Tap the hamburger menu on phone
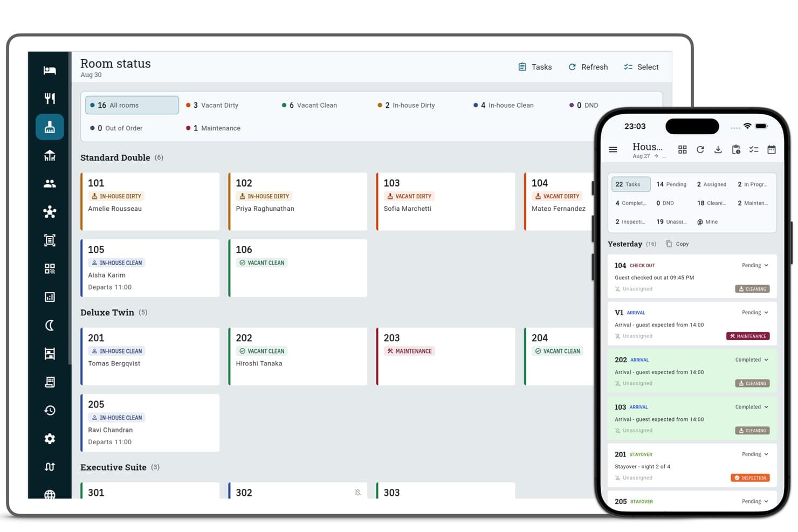798x532 pixels. pos(613,149)
